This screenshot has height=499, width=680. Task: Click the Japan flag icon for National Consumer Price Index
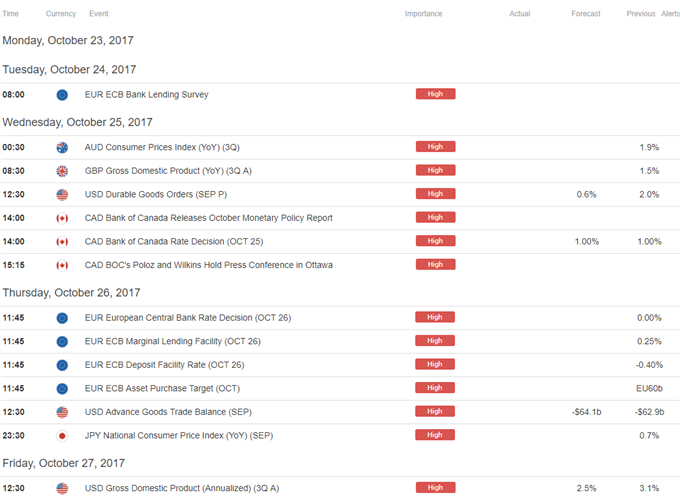pos(62,435)
